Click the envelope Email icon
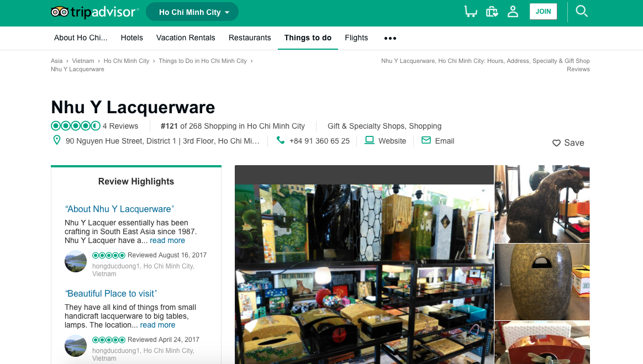 pos(426,140)
